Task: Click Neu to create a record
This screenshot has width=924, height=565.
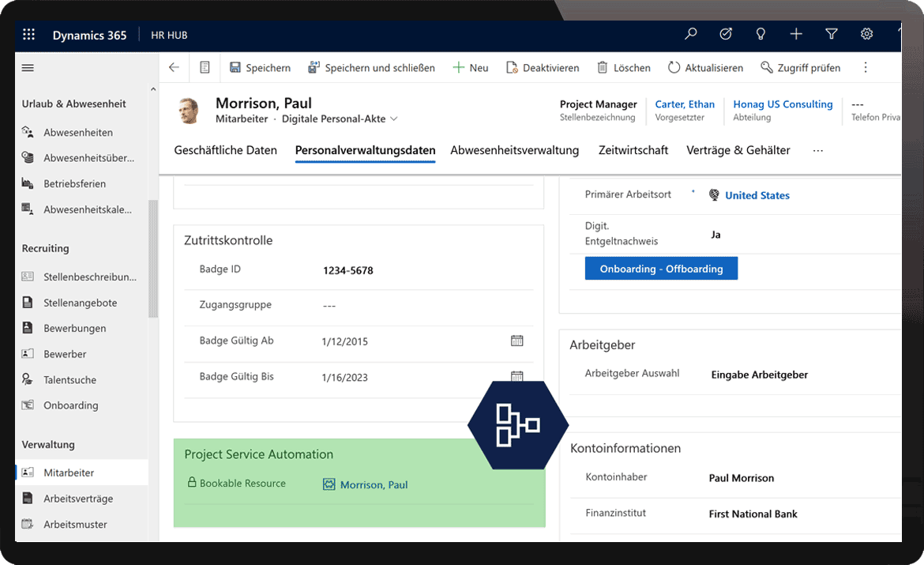Action: click(470, 68)
